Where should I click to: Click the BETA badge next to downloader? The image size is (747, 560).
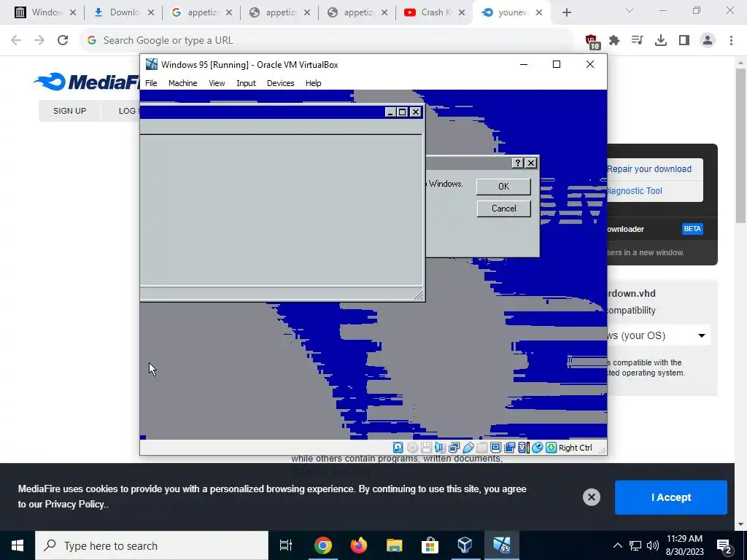[692, 229]
